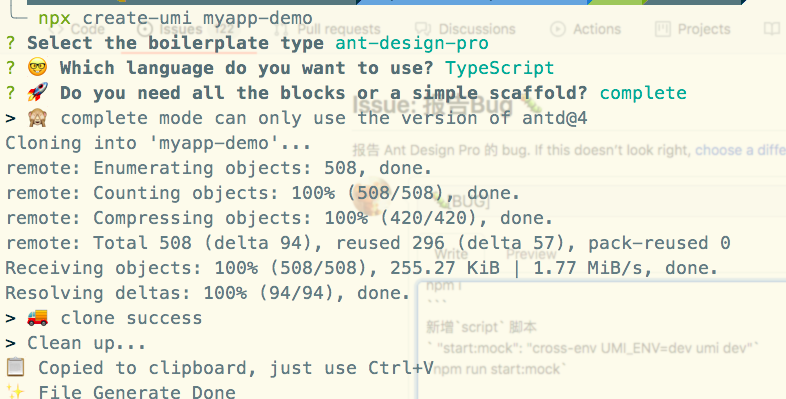The image size is (786, 399).
Task: Click the Discussions speech-bubble icon
Action: tap(423, 29)
